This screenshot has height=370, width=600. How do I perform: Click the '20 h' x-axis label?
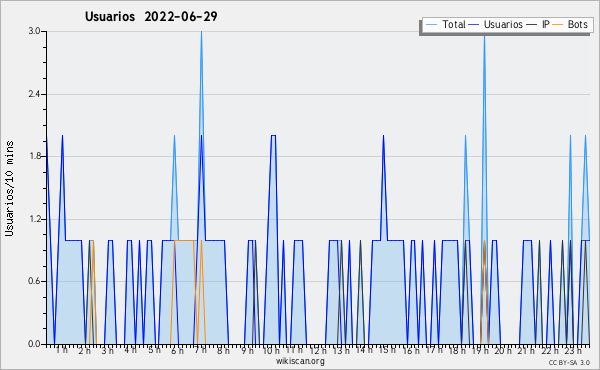(x=503, y=350)
